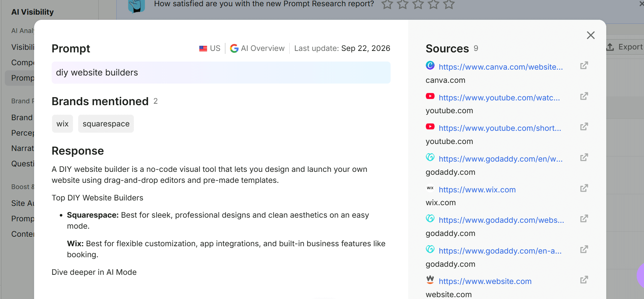Click the AI Visibility sidebar heading
Image resolution: width=644 pixels, height=299 pixels.
point(32,12)
